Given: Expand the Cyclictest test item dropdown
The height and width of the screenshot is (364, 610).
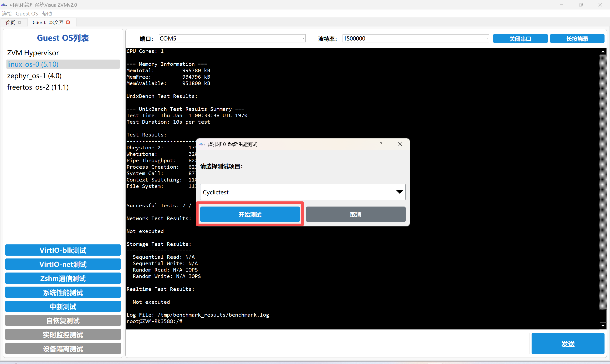Looking at the screenshot, I should pyautogui.click(x=399, y=192).
